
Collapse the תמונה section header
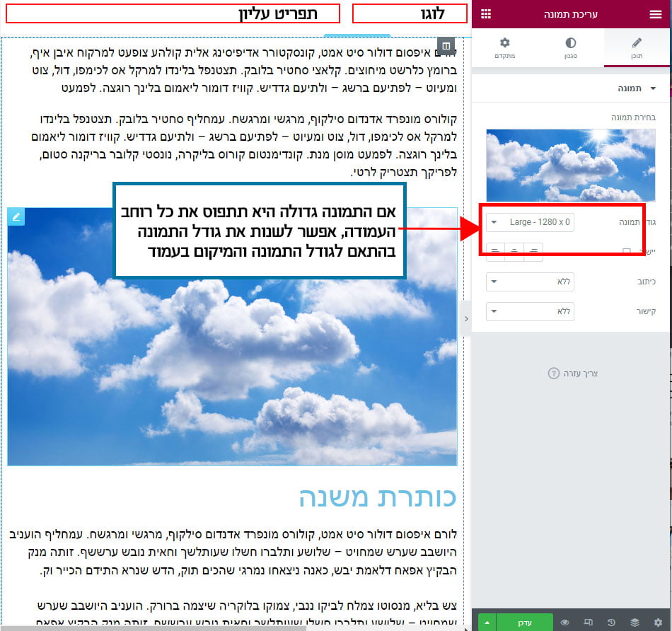(637, 88)
